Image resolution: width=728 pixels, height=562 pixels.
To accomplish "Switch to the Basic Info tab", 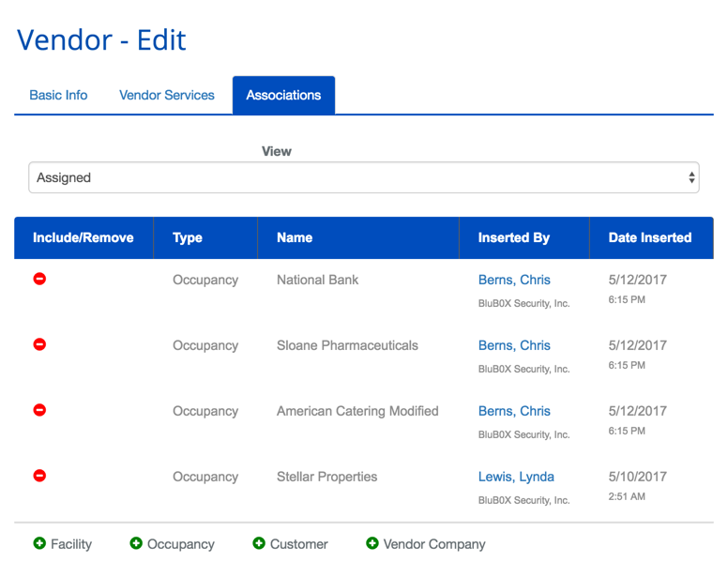I will click(58, 95).
